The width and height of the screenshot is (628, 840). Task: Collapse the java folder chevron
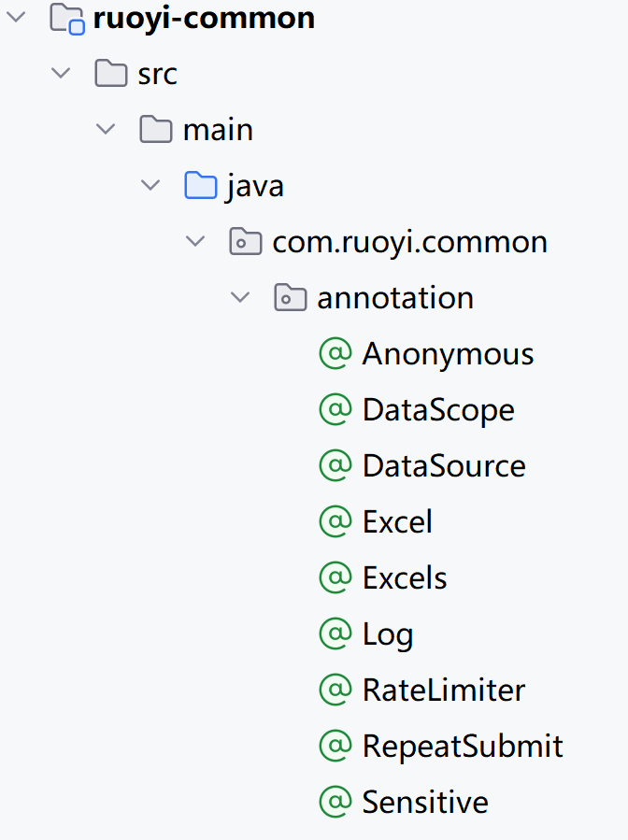150,185
